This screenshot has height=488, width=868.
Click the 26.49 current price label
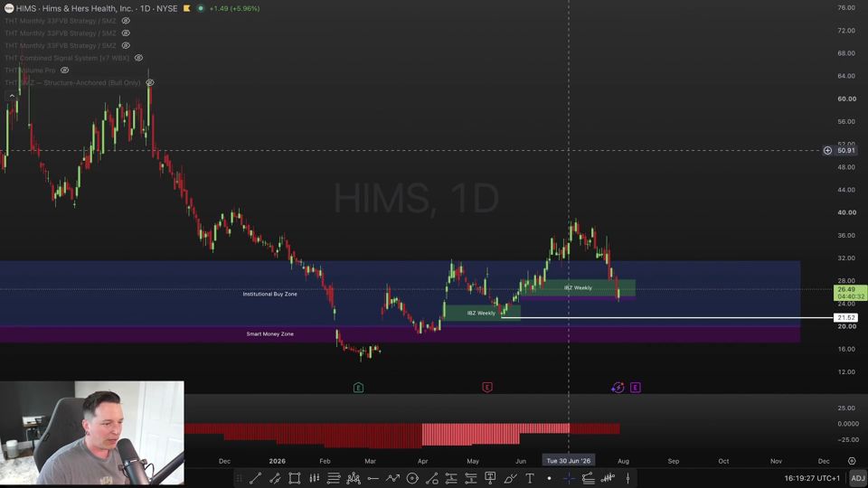point(850,293)
